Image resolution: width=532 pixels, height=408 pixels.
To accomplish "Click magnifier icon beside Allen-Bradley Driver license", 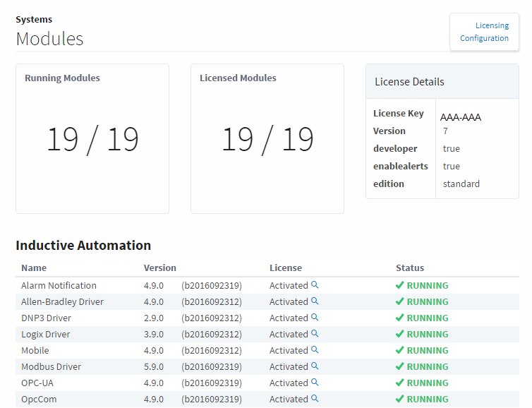I will coord(315,301).
